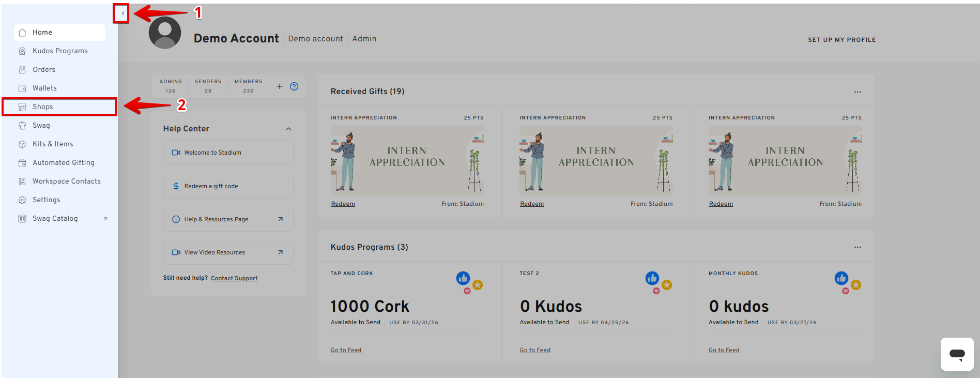Go to Kudos Programs in sidebar
Screen dimensions: 980x378
pos(60,51)
